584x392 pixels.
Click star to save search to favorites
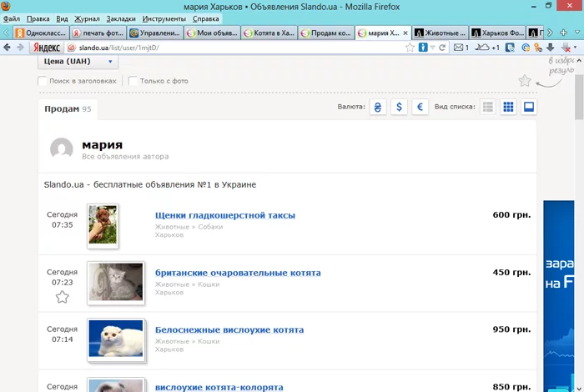click(524, 81)
